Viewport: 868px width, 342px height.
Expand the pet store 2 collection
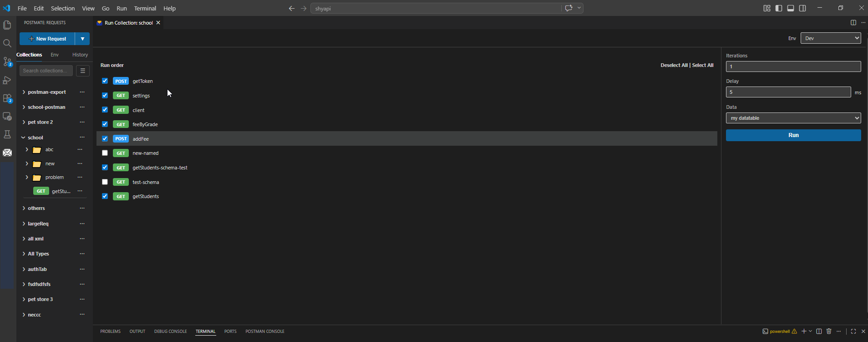(24, 122)
